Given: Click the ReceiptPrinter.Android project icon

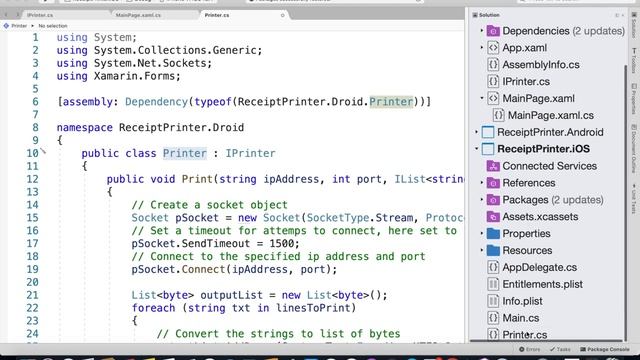Looking at the screenshot, I should click(x=488, y=132).
